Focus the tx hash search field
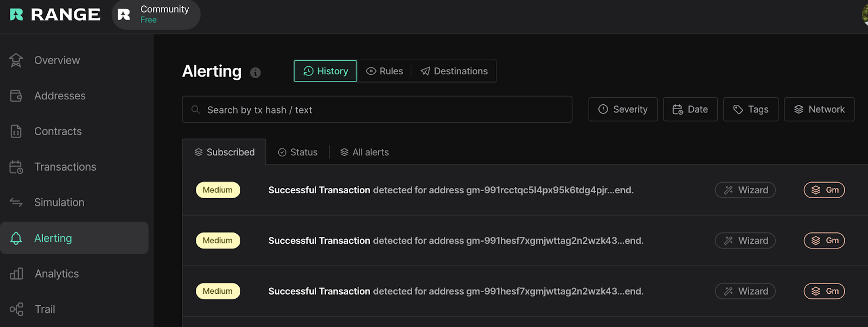The width and height of the screenshot is (868, 327). coord(377,110)
